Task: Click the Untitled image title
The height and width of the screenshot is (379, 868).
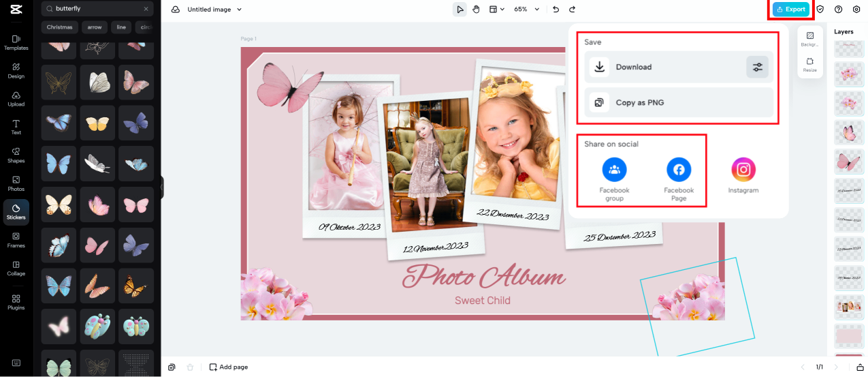Action: (209, 10)
